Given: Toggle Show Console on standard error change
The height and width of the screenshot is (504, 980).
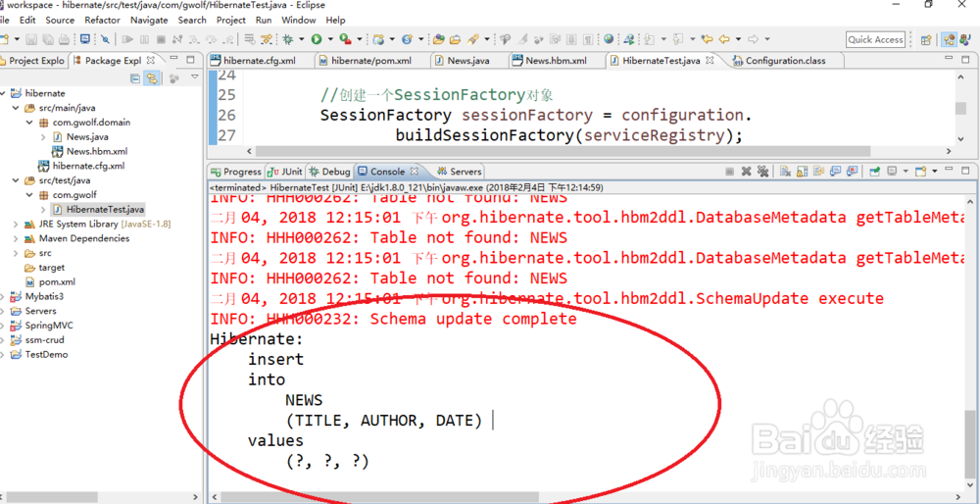Looking at the screenshot, I should tap(852, 172).
